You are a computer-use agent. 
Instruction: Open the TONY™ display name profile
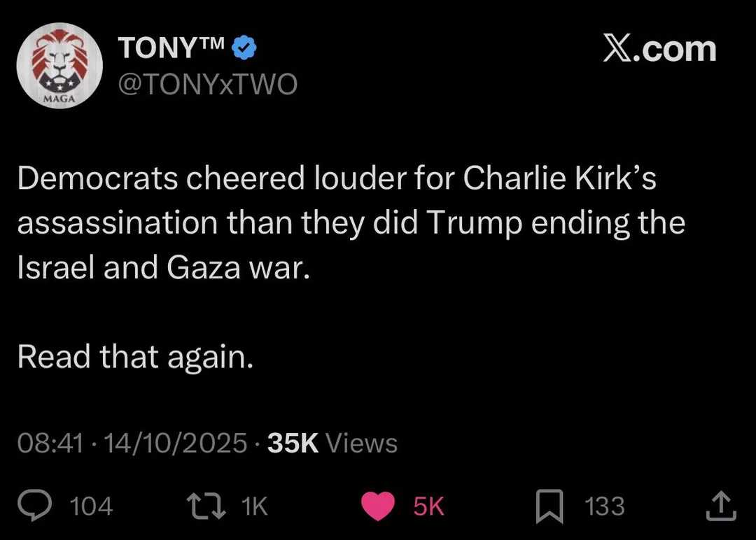(x=171, y=48)
